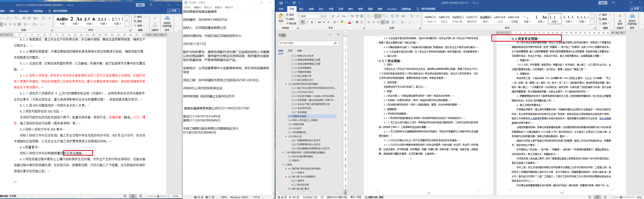The image size is (644, 199).
Task: Click the Repeat icon in the 投标文件 quick access toolbar
Action: coord(294,3)
